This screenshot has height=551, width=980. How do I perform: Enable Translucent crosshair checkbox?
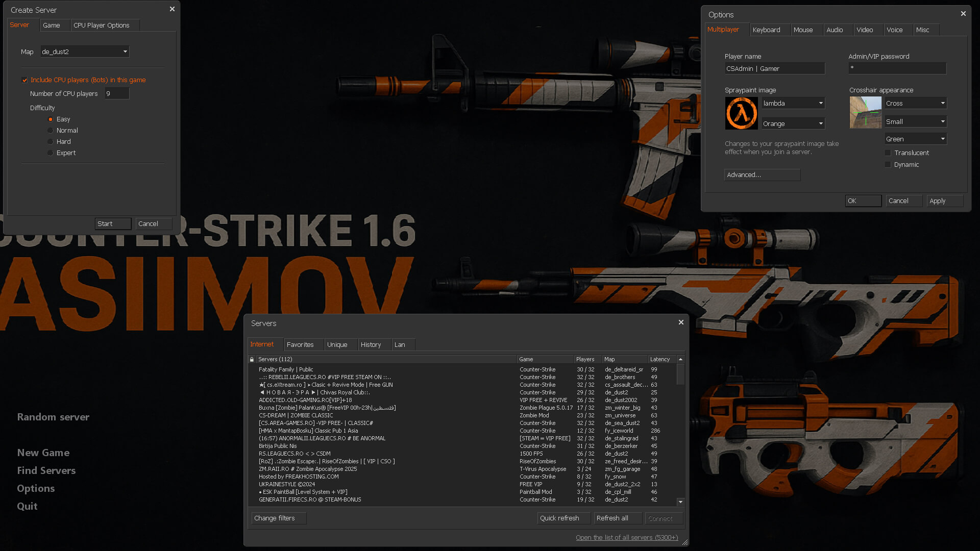pyautogui.click(x=888, y=153)
